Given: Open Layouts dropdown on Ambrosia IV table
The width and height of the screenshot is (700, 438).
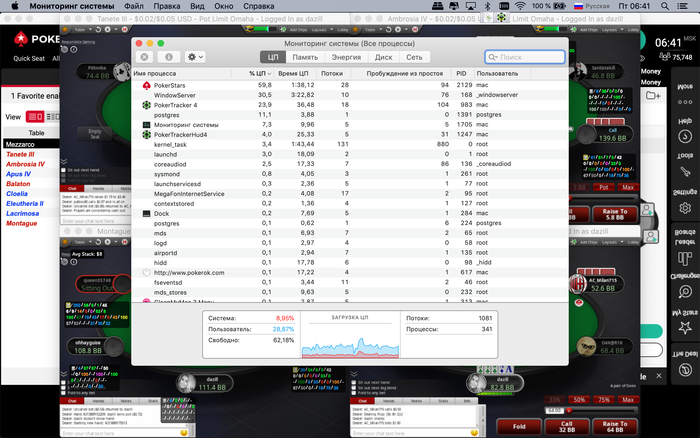Looking at the screenshot, I should (611, 29).
